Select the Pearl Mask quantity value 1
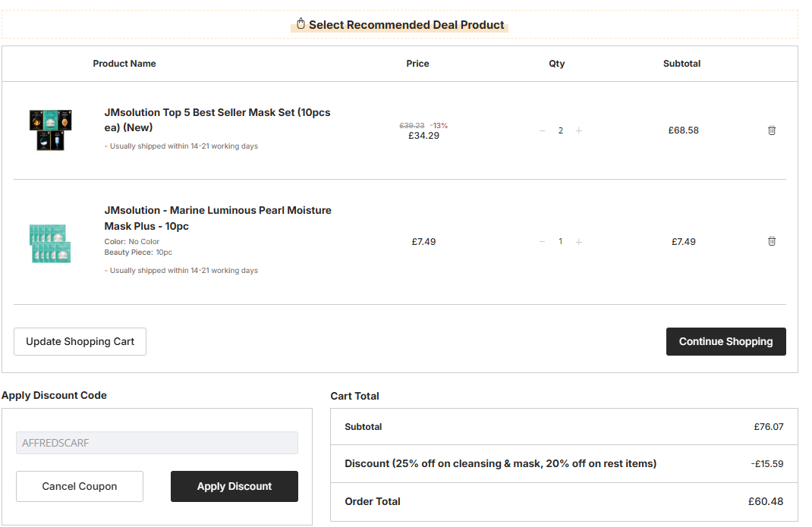The width and height of the screenshot is (812, 527). tap(560, 241)
